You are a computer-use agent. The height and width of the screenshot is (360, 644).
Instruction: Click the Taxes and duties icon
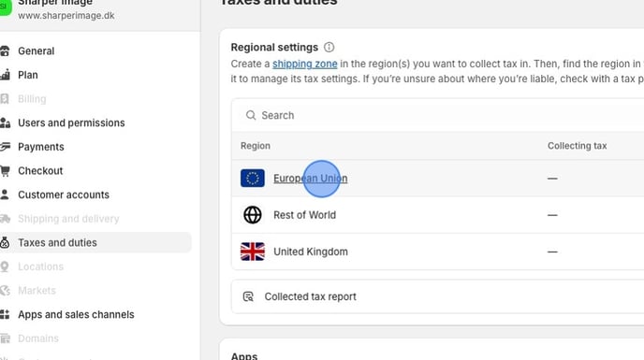click(5, 242)
